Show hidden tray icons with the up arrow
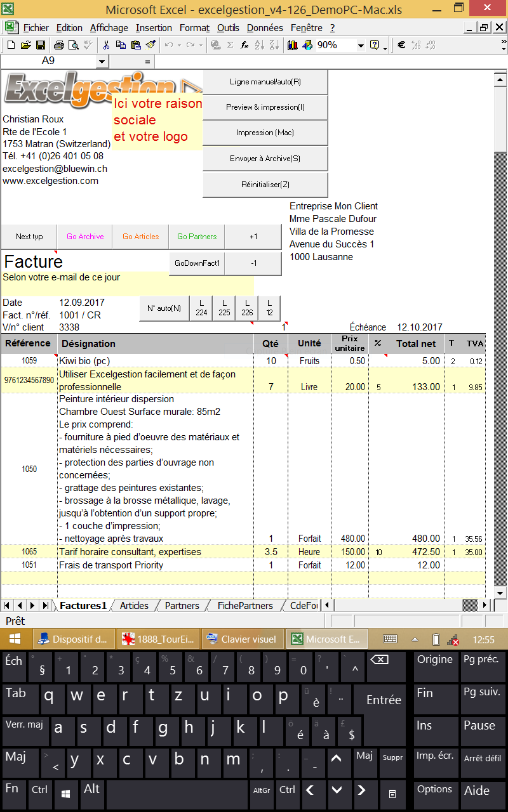 pyautogui.click(x=415, y=639)
